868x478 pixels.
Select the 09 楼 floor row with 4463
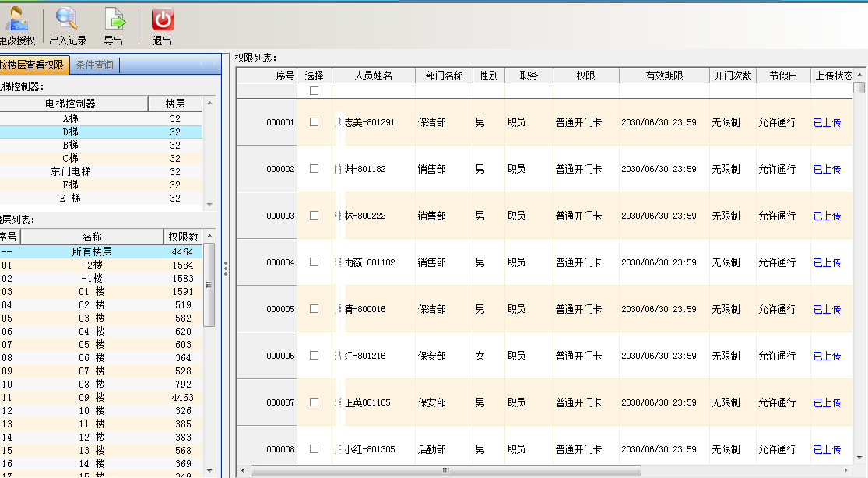(100, 398)
